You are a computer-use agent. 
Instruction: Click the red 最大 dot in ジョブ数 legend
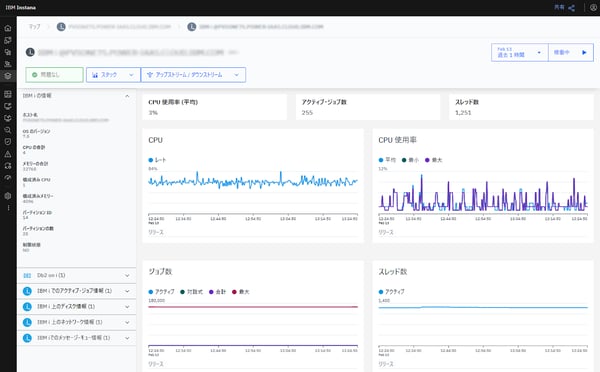(234, 292)
